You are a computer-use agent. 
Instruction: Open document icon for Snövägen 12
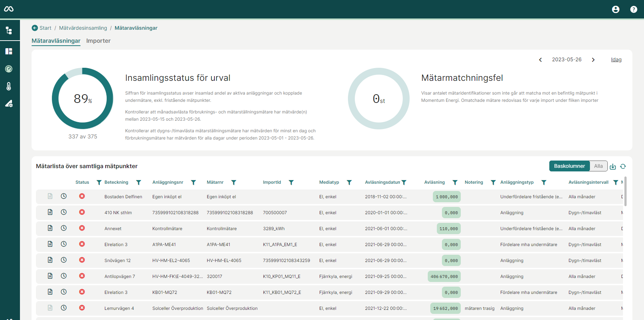tap(50, 260)
